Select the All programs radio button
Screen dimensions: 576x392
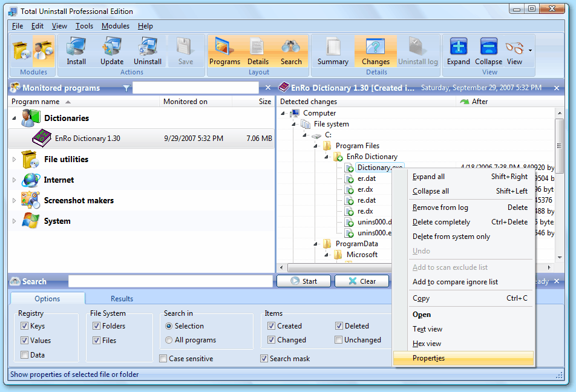(x=169, y=340)
